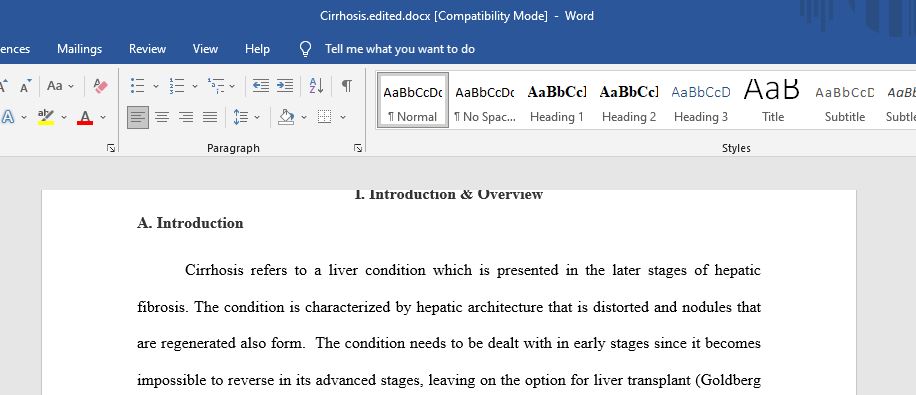The image size is (916, 395).
Task: Open the Font dialog launcher
Action: coord(111,149)
